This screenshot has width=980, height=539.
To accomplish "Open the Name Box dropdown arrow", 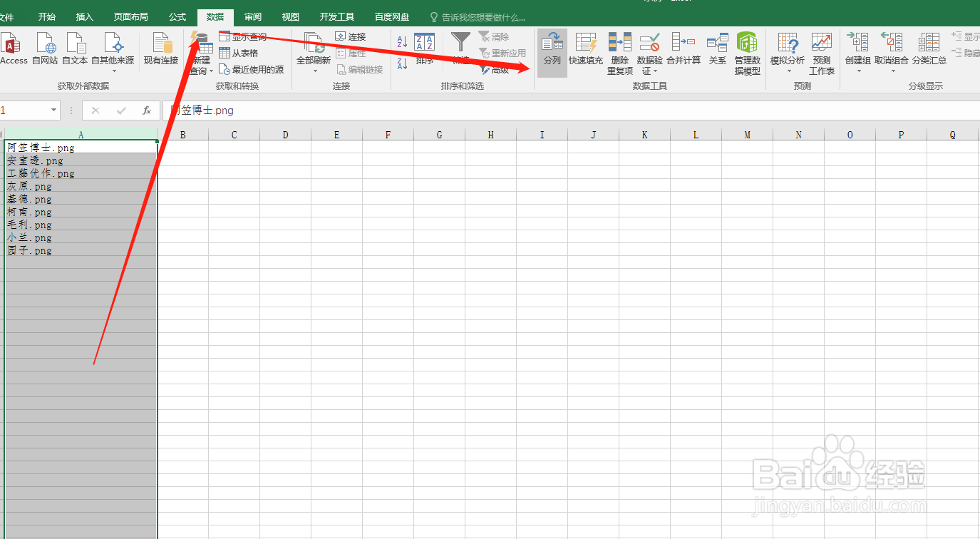I will [53, 111].
